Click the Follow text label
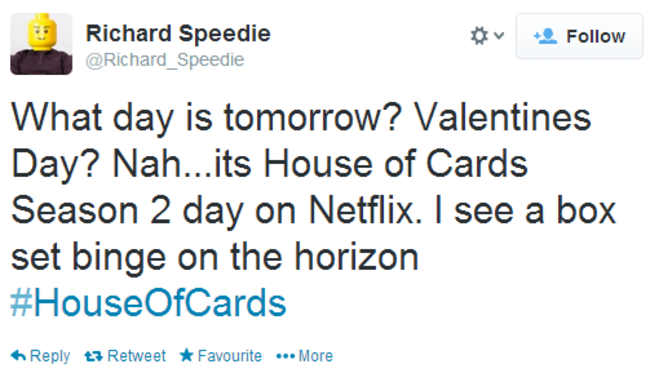The image size is (650, 373). tap(596, 36)
